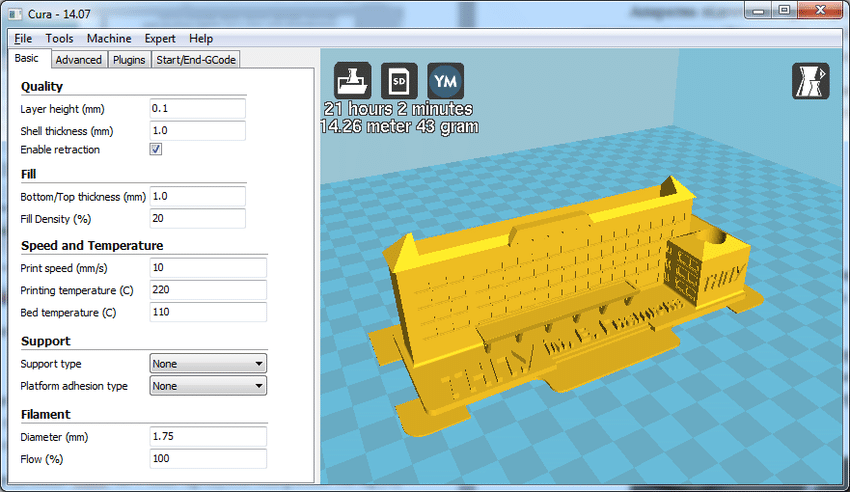Click the 'Bed temperature (C)' label
The image size is (850, 492).
pyautogui.click(x=68, y=313)
